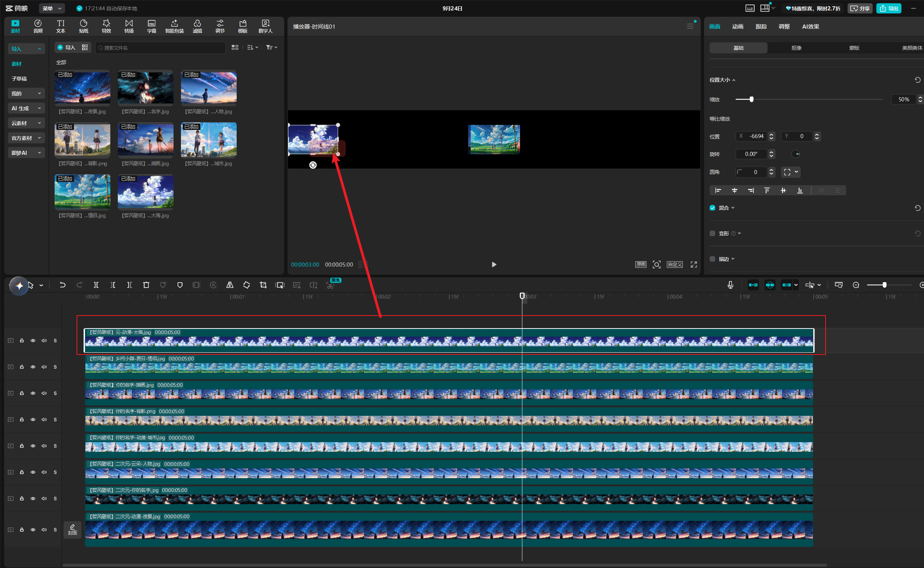Open the 转场 transitions panel

[x=129, y=26]
